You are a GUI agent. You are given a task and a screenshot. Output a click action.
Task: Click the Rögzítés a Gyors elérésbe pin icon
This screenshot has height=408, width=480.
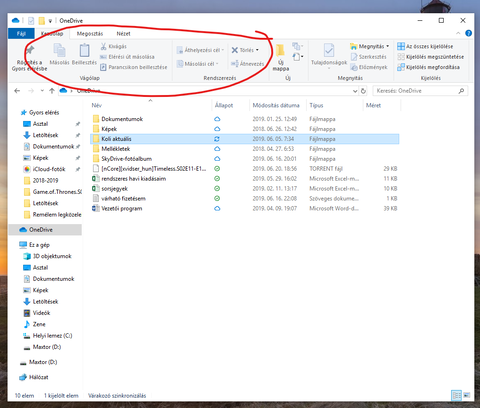click(30, 51)
